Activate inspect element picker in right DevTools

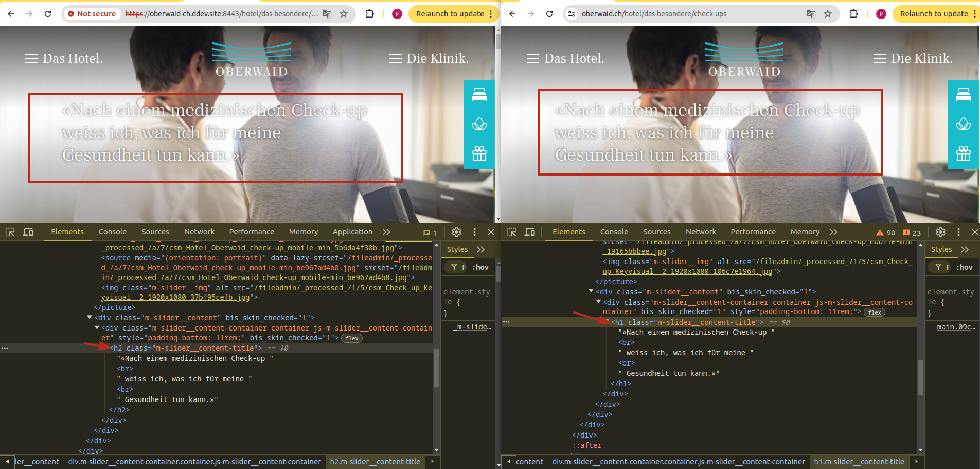(x=512, y=232)
